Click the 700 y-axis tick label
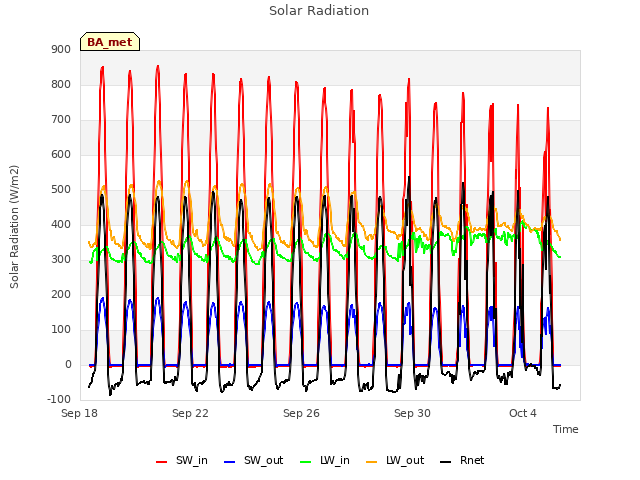Viewport: 640px width, 480px height. click(61, 120)
